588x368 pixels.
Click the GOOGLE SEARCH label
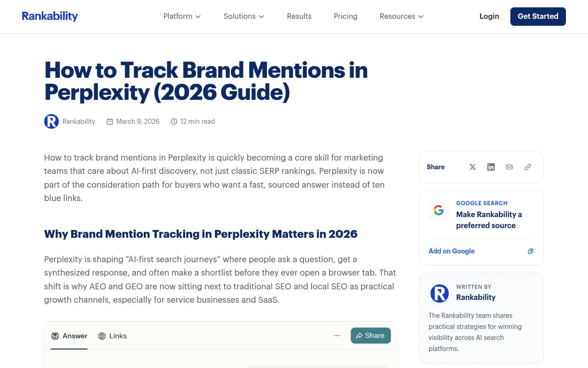click(482, 203)
